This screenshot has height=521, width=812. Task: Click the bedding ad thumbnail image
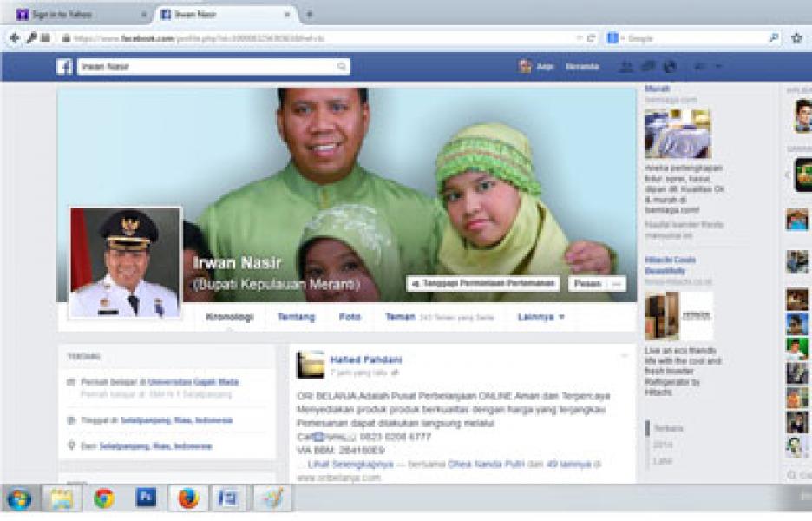(678, 133)
